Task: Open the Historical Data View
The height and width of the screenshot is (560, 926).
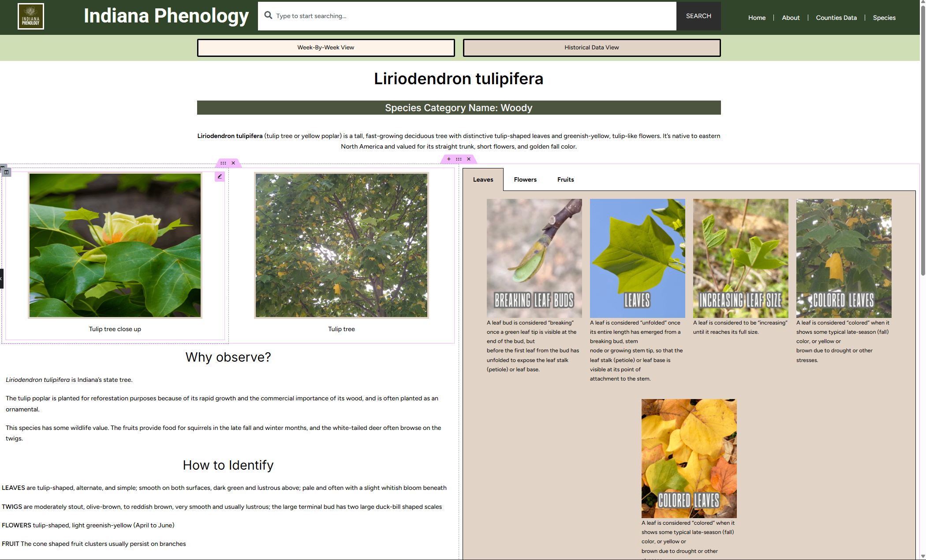Action: click(x=591, y=48)
